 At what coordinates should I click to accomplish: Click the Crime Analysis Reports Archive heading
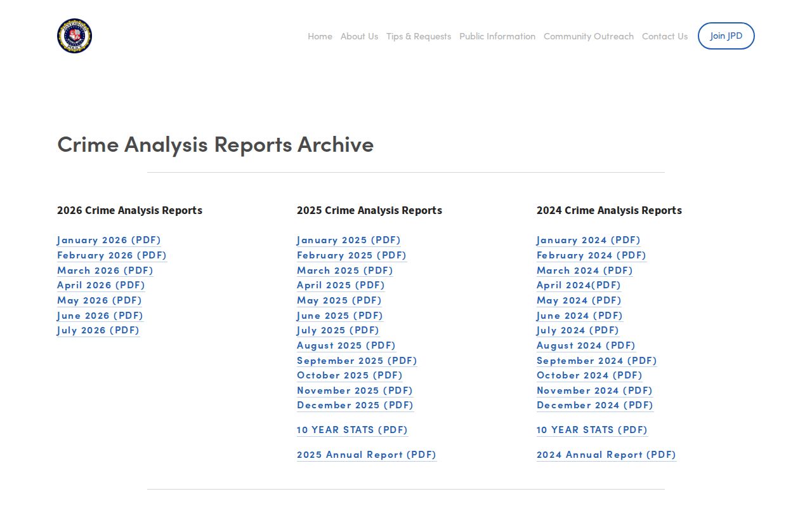tap(216, 144)
